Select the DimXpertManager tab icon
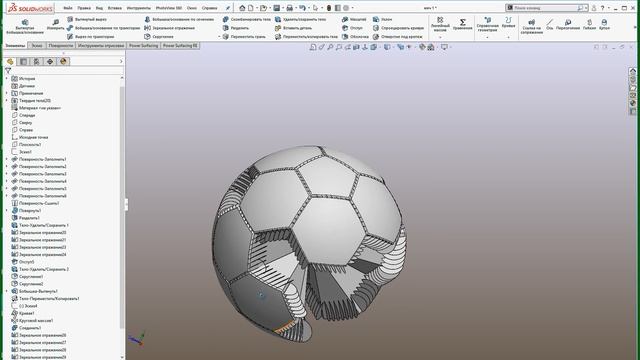 50,62
